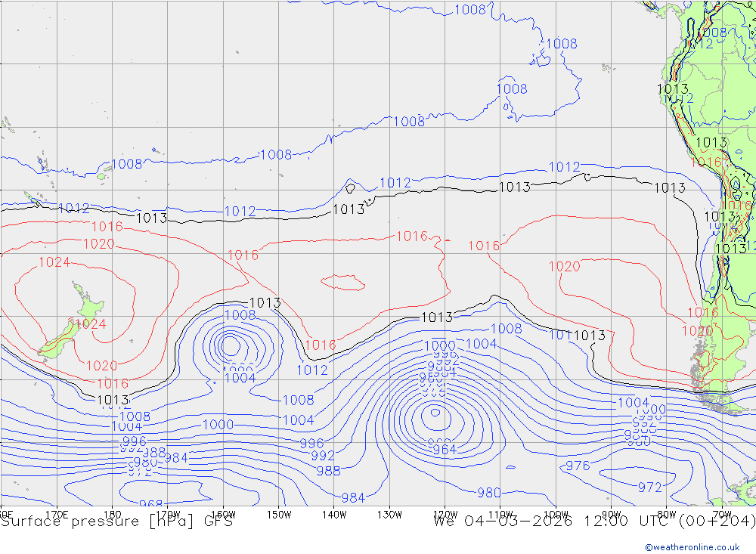Click the 170E longitude label
This screenshot has height=554, width=756.
tap(57, 515)
